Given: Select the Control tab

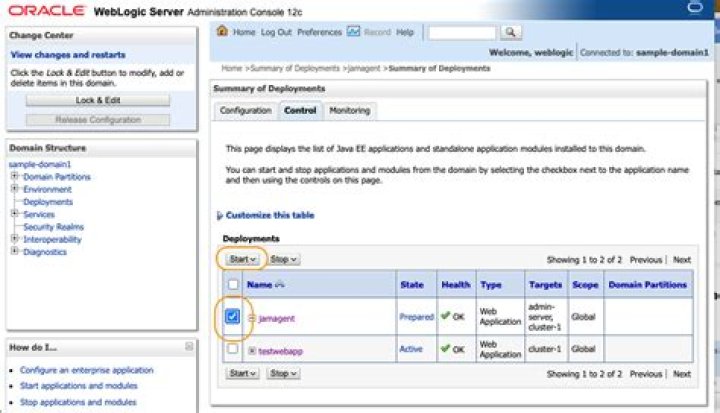Looking at the screenshot, I should pyautogui.click(x=300, y=110).
